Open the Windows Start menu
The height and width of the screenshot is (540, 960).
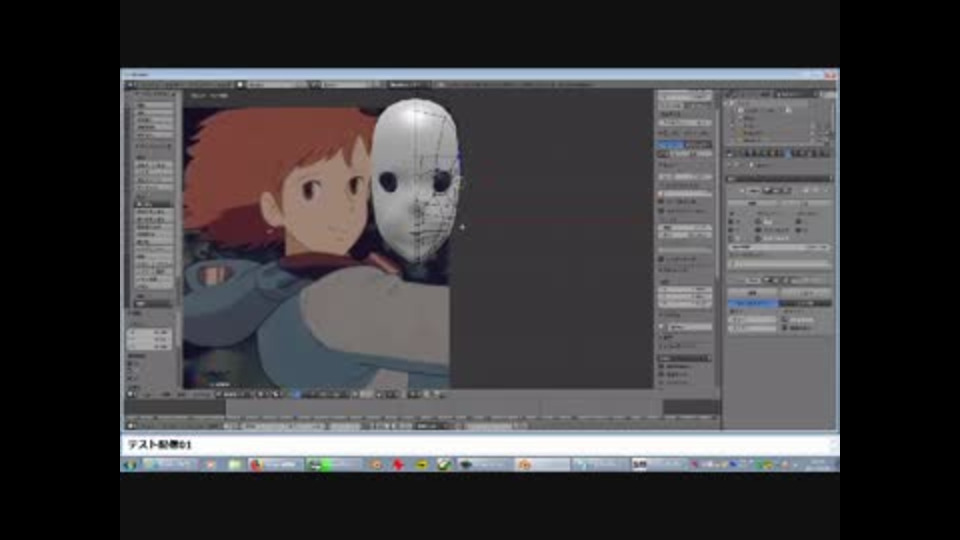click(x=130, y=465)
